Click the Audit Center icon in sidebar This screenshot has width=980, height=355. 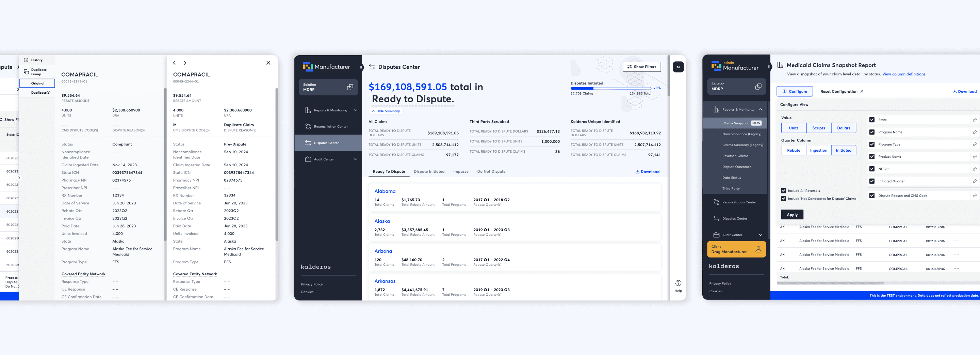coord(309,159)
